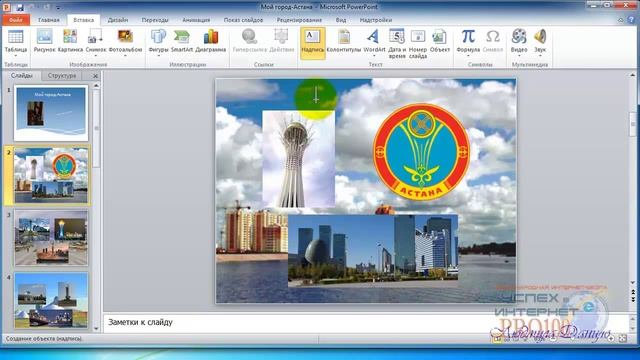The image size is (640, 360).
Task: Expand the arrow under Формула
Action: click(x=468, y=56)
